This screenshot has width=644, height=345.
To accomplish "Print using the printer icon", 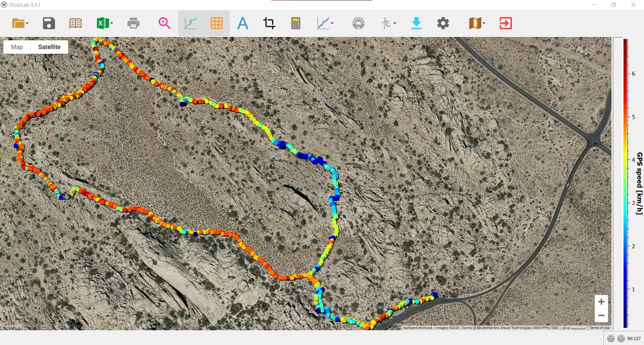I will click(x=134, y=23).
